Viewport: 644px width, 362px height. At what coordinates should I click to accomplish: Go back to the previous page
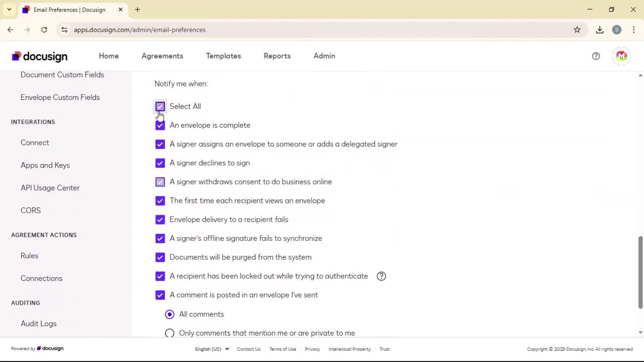[10, 30]
